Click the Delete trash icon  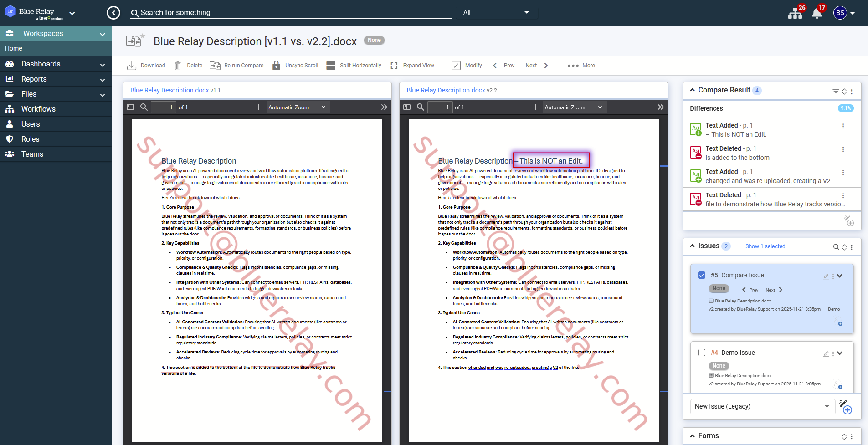(x=178, y=66)
